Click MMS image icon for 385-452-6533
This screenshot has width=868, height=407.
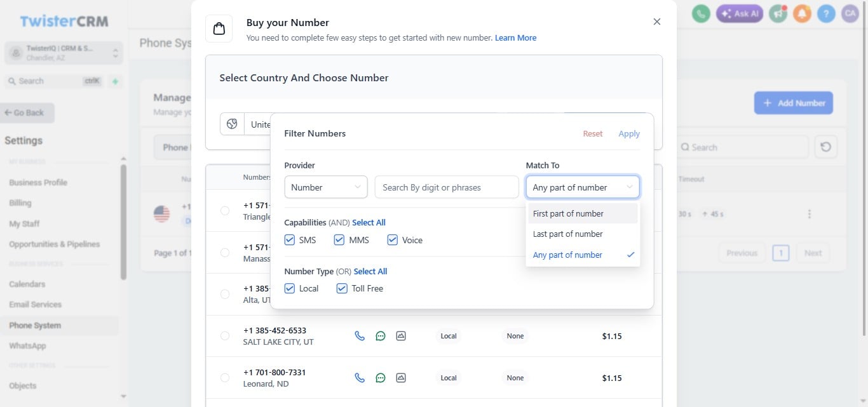(x=401, y=336)
